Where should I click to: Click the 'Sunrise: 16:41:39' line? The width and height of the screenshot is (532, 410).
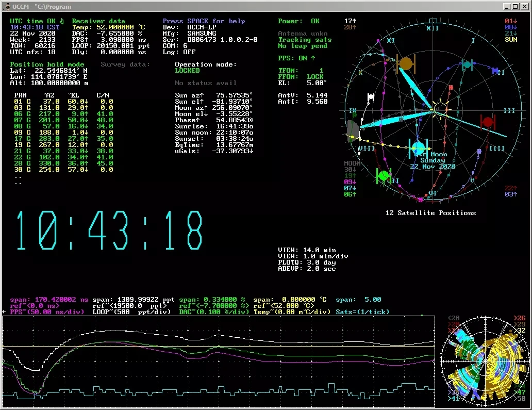[x=214, y=126]
